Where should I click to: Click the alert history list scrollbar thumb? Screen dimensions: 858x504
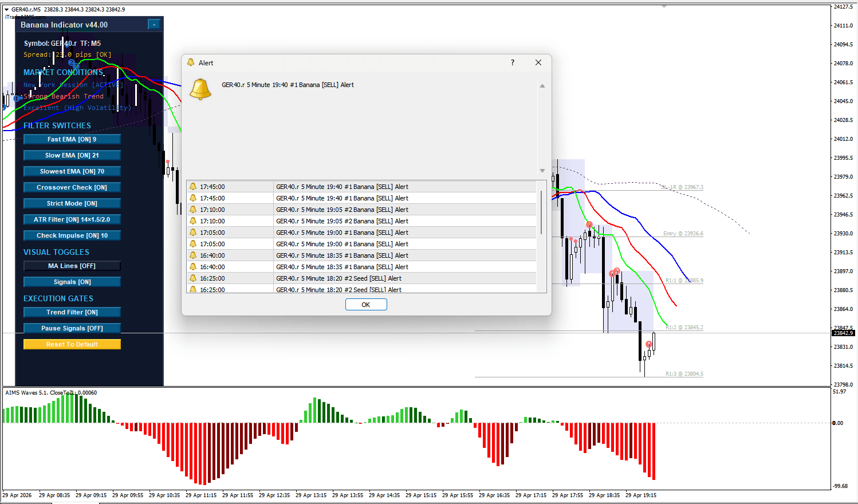[541, 212]
